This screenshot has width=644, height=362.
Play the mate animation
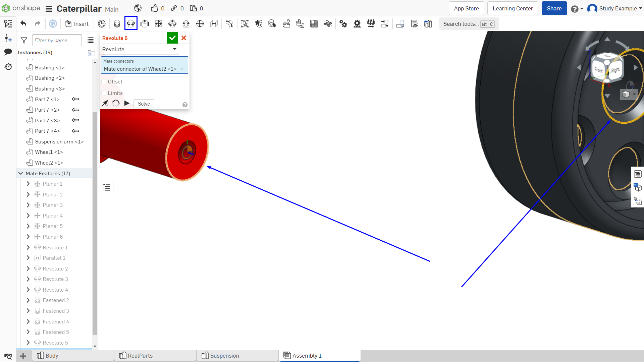coord(127,103)
